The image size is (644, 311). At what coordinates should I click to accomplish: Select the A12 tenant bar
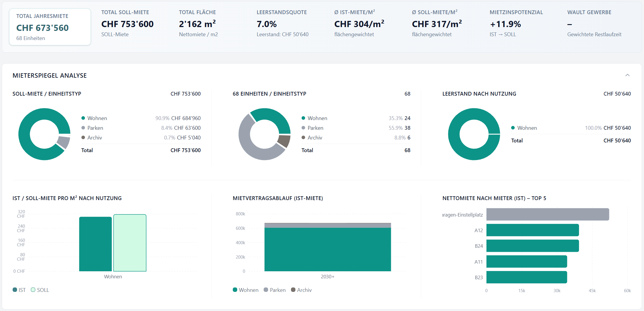pos(533,230)
